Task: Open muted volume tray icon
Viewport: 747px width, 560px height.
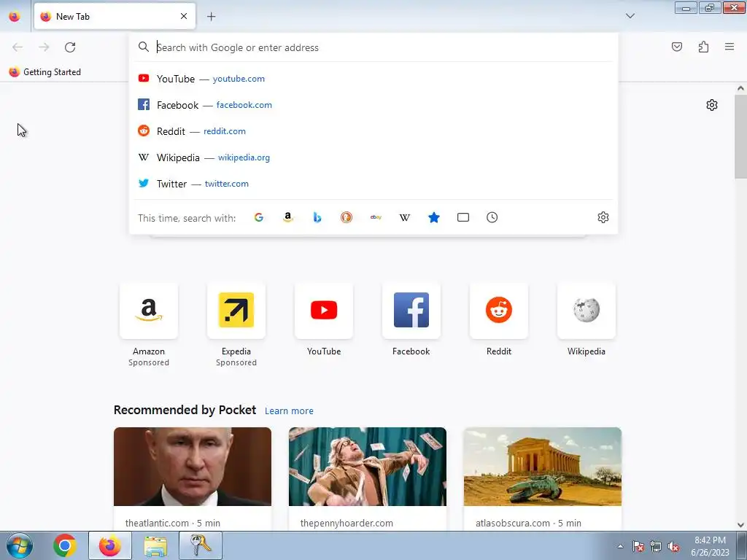Action: 673,547
